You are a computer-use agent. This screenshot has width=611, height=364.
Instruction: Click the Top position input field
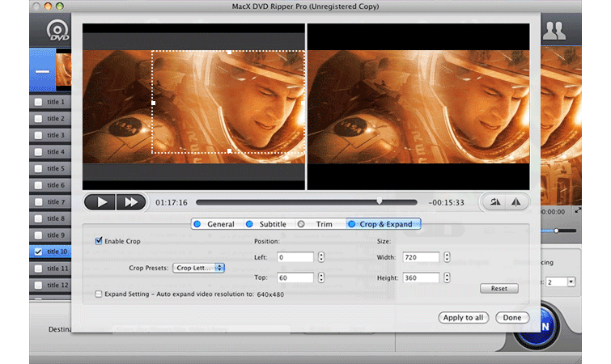click(x=295, y=278)
